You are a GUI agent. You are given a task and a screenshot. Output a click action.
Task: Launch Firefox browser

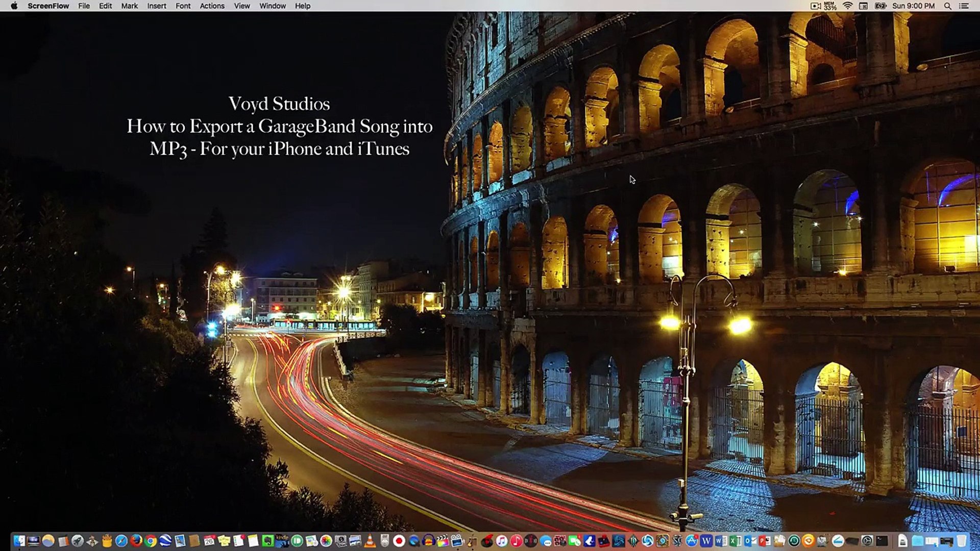click(x=135, y=541)
